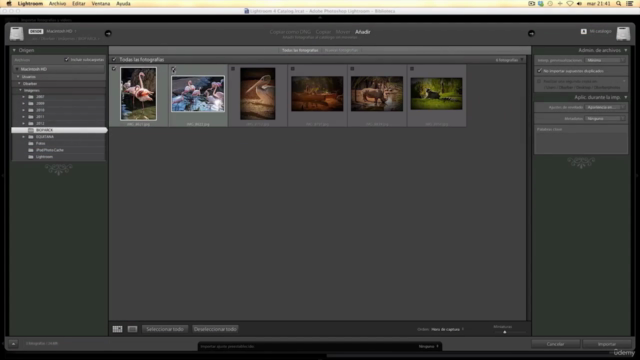Expand the 2012 folder

[23, 123]
